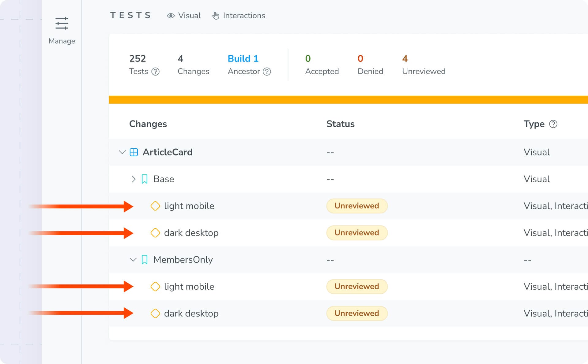Click the Base story bookmark icon
The height and width of the screenshot is (364, 588).
[x=145, y=179]
